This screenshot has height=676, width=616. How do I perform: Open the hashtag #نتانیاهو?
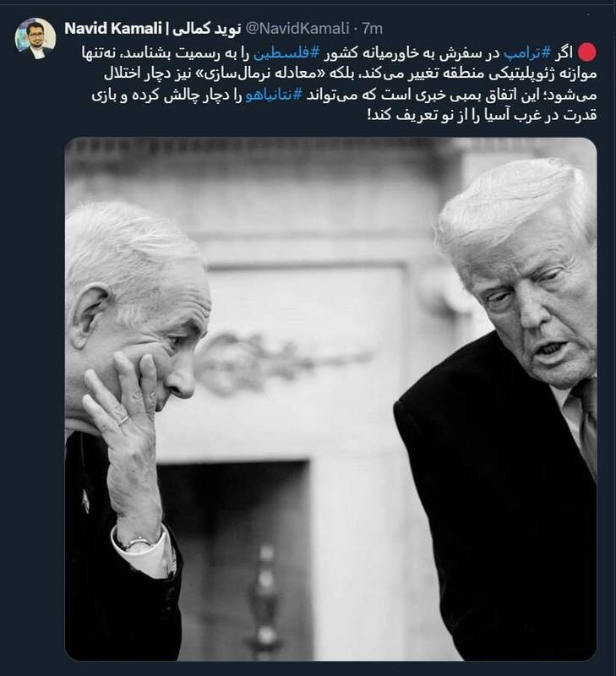274,95
